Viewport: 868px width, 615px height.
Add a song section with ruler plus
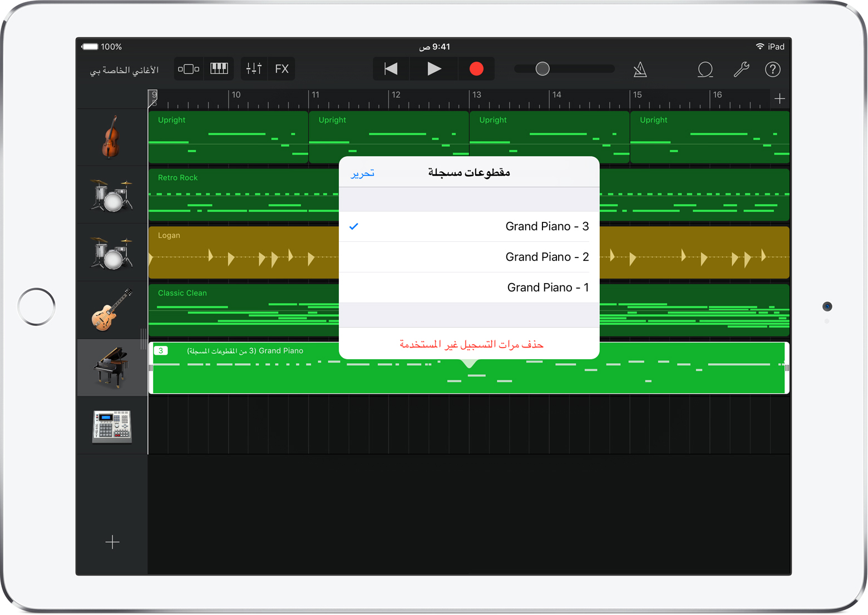click(x=779, y=99)
